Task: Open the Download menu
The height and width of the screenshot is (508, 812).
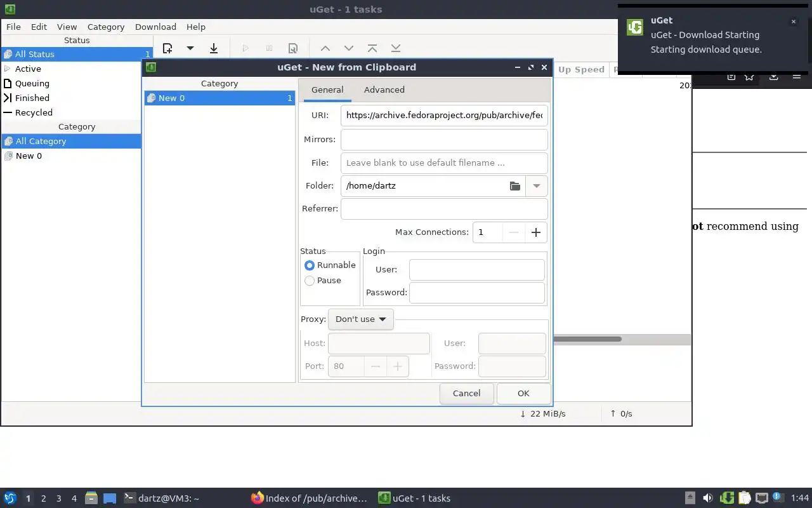Action: (155, 27)
